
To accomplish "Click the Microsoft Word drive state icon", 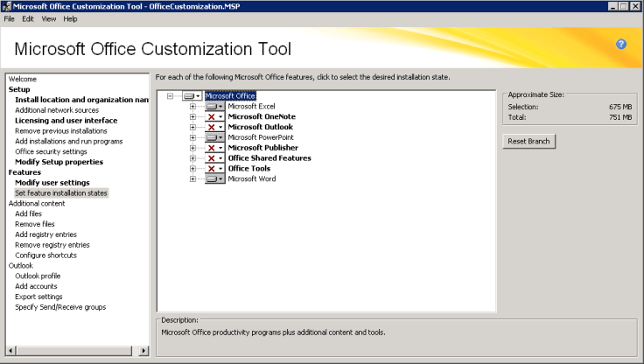I will 212,179.
